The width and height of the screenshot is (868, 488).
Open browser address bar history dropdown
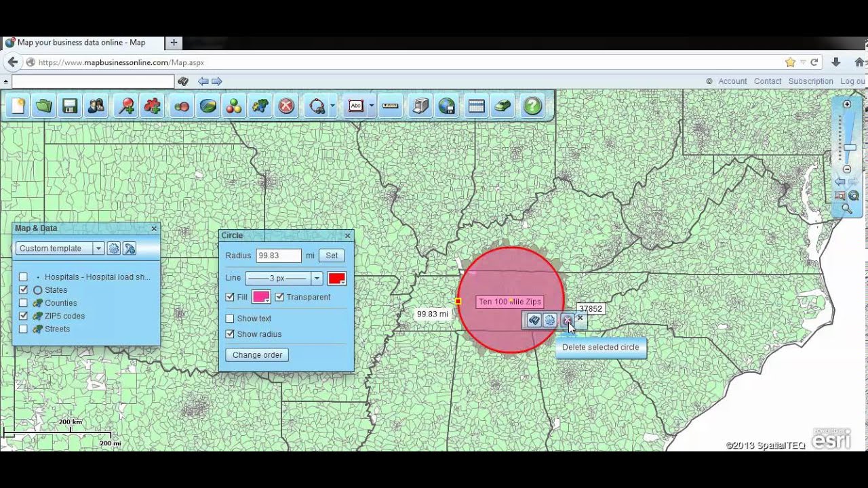[804, 62]
